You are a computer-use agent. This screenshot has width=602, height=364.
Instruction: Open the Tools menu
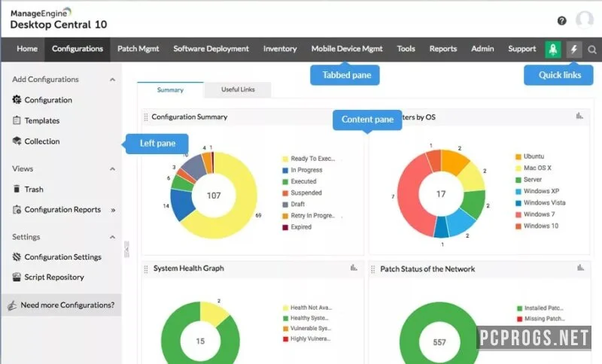406,49
